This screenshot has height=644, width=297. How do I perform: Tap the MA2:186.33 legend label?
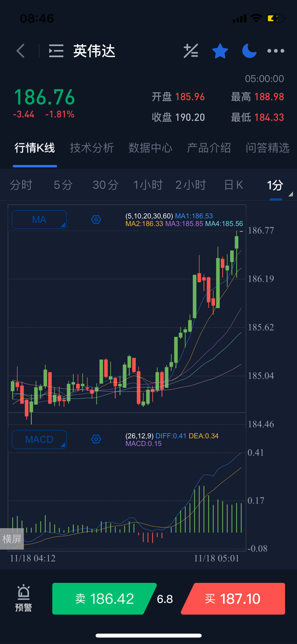tap(144, 223)
